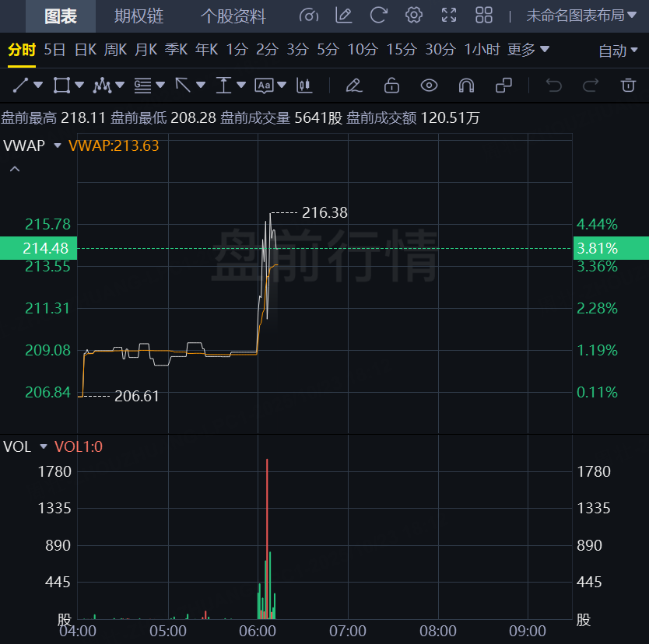649x644 pixels.
Task: Select the 15分 timeframe
Action: click(x=402, y=50)
